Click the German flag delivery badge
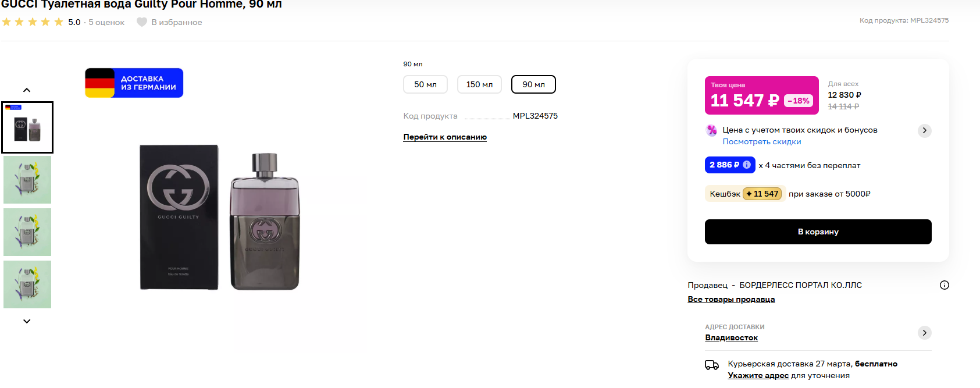Viewport: 980px width, 388px height. pos(134,83)
